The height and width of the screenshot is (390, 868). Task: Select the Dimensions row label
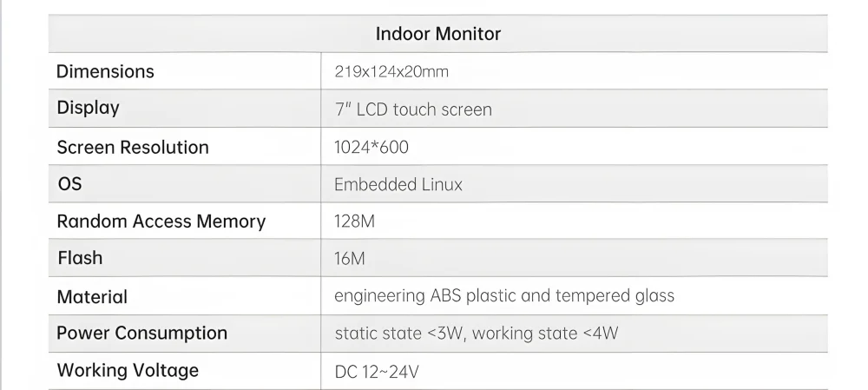(105, 71)
